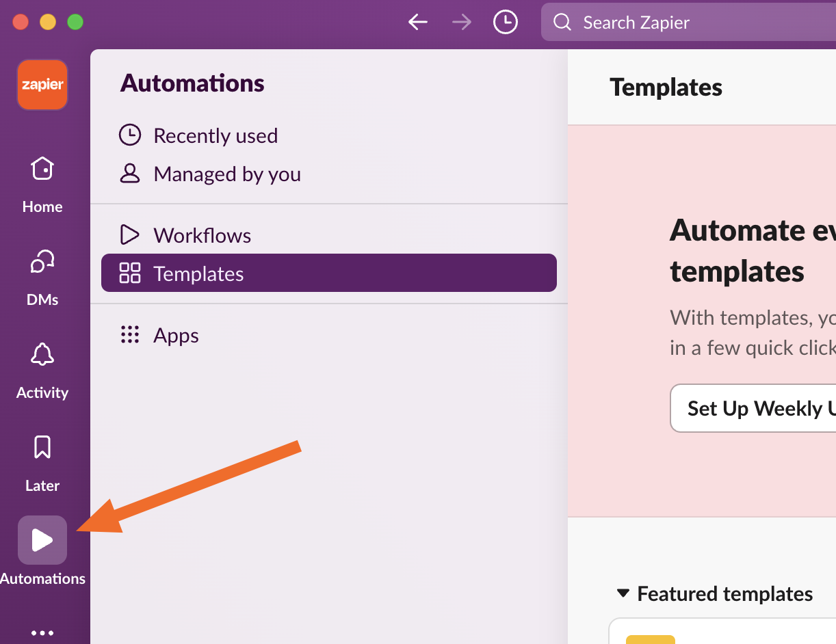
Task: Click the search magnifier icon
Action: tap(562, 23)
